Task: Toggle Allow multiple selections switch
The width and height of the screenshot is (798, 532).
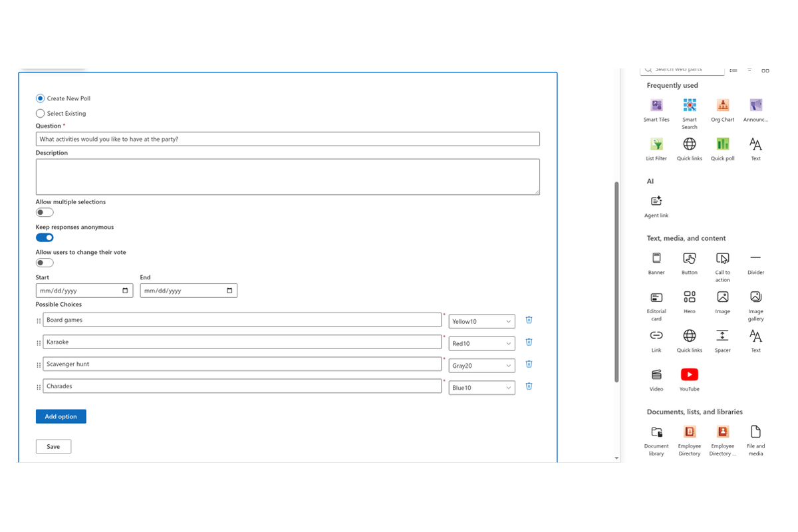Action: 45,212
